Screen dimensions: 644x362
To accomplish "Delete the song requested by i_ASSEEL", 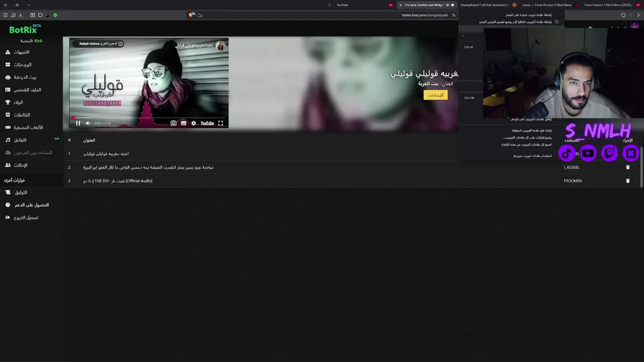I will pyautogui.click(x=627, y=167).
